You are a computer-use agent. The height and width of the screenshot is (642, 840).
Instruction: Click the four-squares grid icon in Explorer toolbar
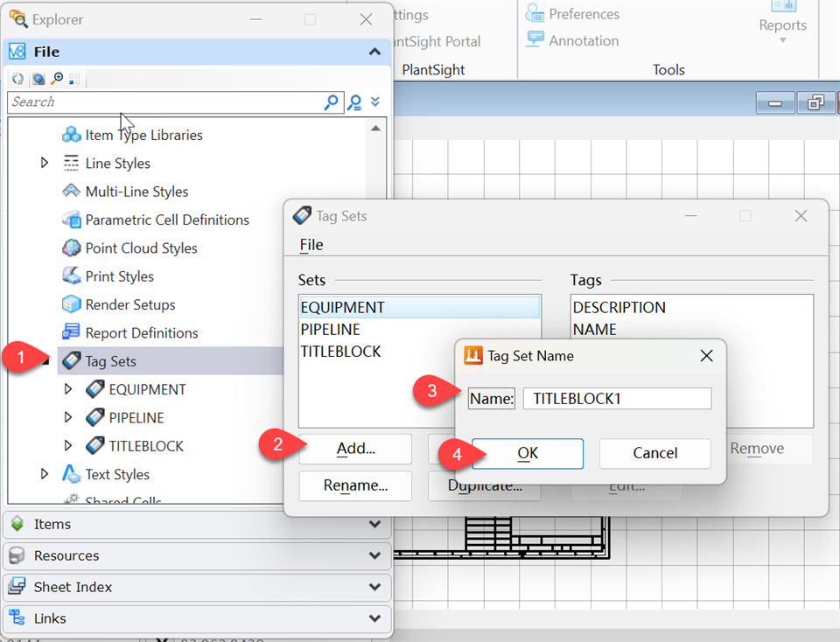coord(74,79)
